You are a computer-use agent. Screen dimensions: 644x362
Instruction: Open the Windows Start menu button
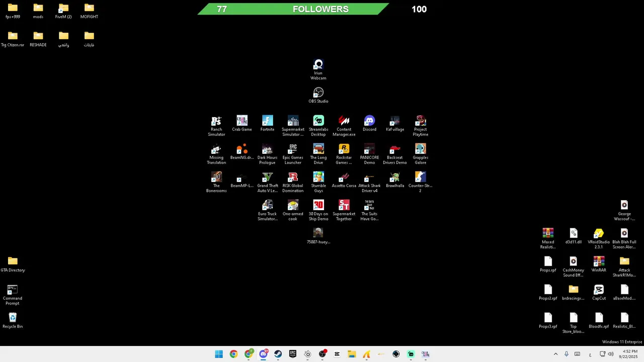[219, 354]
